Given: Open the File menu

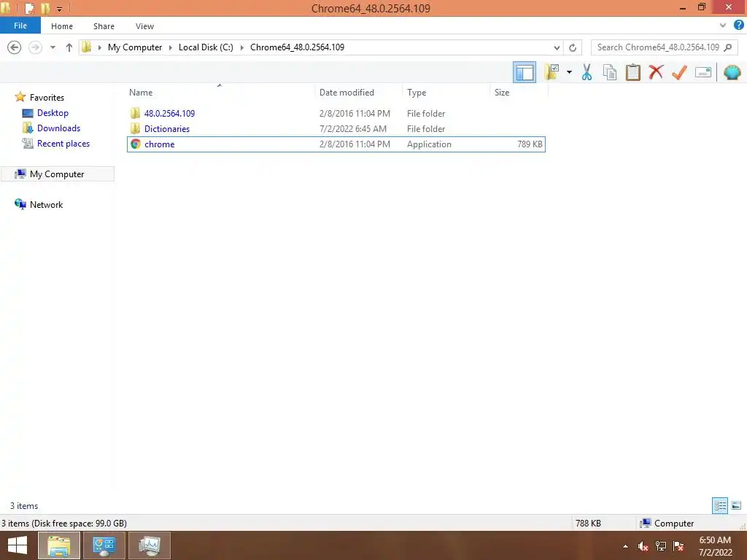Looking at the screenshot, I should pos(20,26).
